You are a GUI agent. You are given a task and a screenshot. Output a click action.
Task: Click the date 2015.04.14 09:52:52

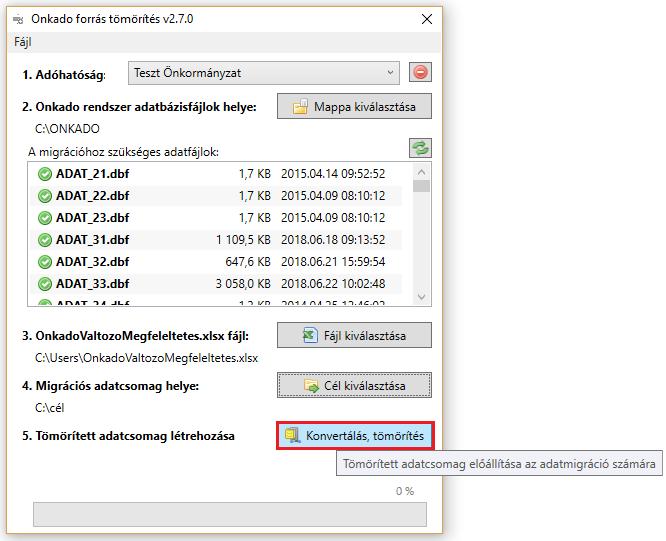[333, 174]
